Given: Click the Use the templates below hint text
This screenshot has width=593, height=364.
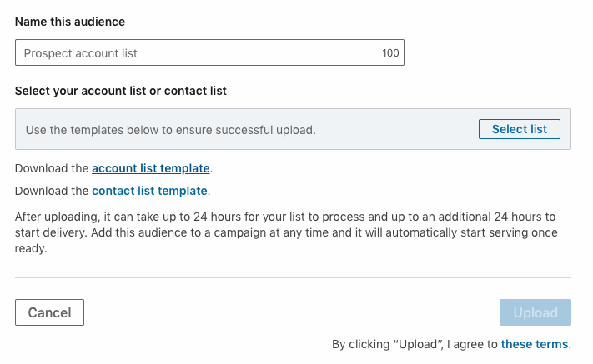Looking at the screenshot, I should pyautogui.click(x=171, y=130).
